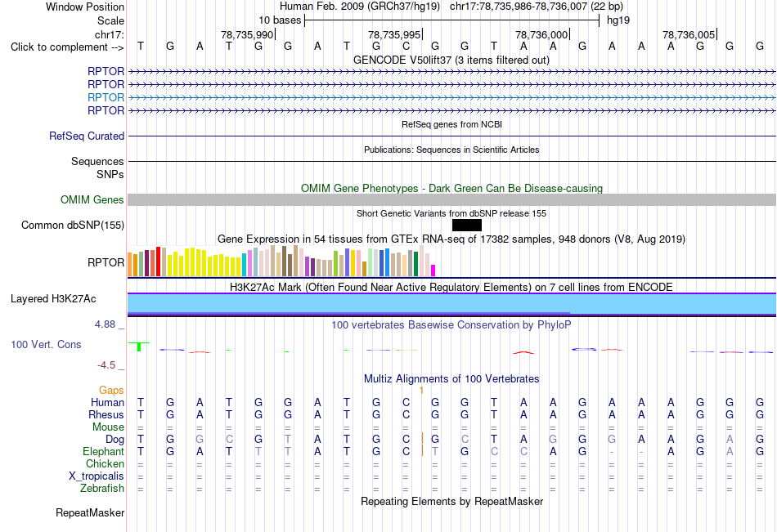Click the orange insertion bar in the Dog row
Viewport: 777px width, 532px height.
[422, 438]
